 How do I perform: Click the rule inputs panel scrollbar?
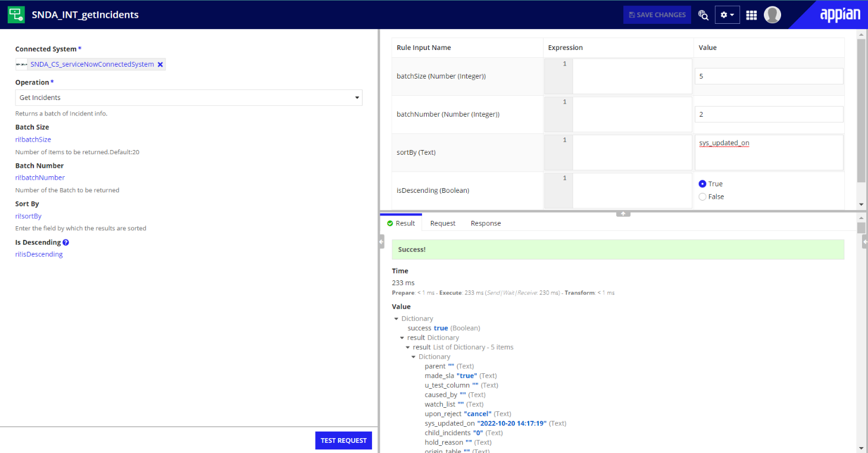[x=861, y=110]
